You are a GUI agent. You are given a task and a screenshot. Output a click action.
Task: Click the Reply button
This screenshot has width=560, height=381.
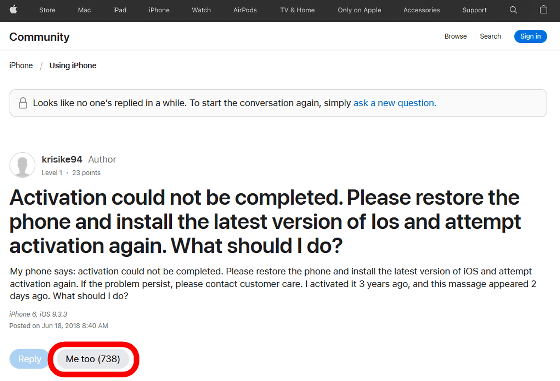coord(29,359)
